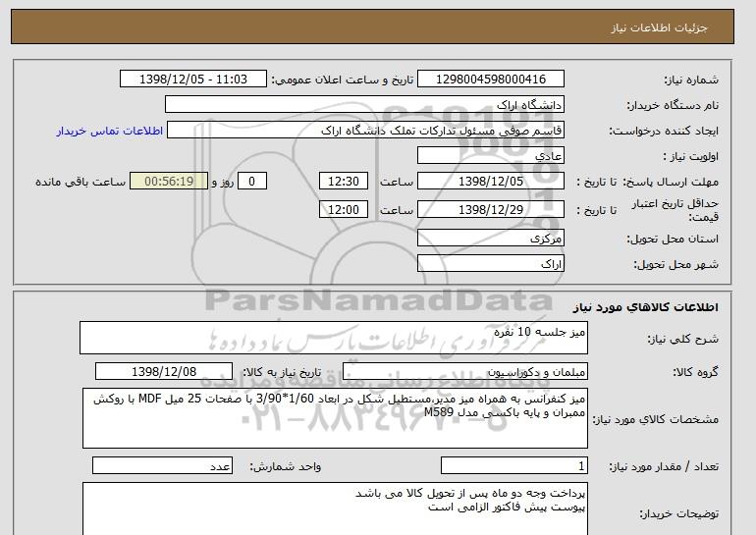Viewport: 756px width, 535px height.
Task: Click general description box میز جلسه 10 نفره
Action: [334, 338]
